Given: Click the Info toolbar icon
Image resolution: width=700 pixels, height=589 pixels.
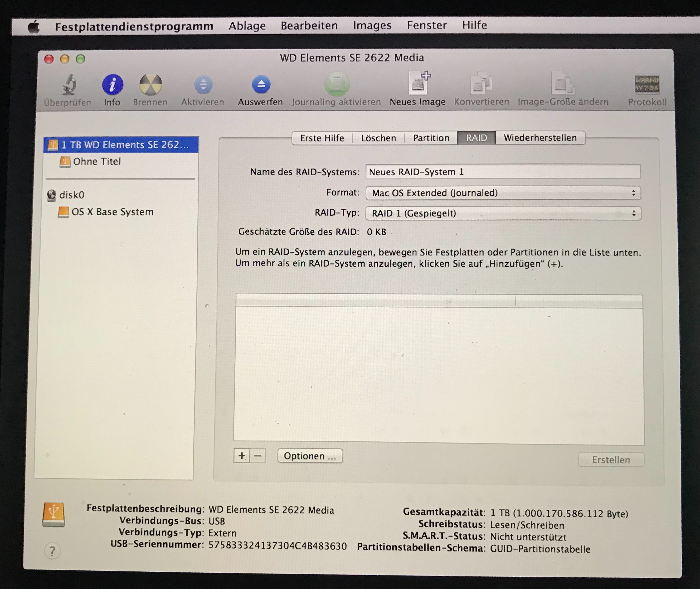Looking at the screenshot, I should point(112,84).
